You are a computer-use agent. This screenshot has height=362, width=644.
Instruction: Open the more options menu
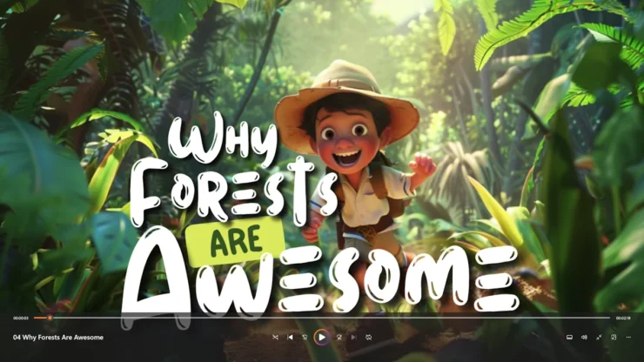628,338
